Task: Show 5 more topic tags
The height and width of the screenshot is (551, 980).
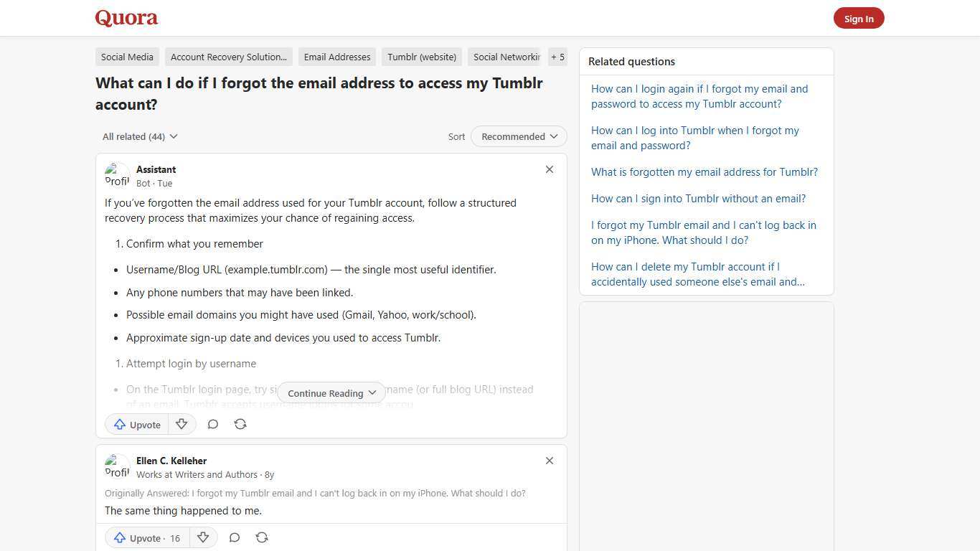Action: [x=557, y=57]
